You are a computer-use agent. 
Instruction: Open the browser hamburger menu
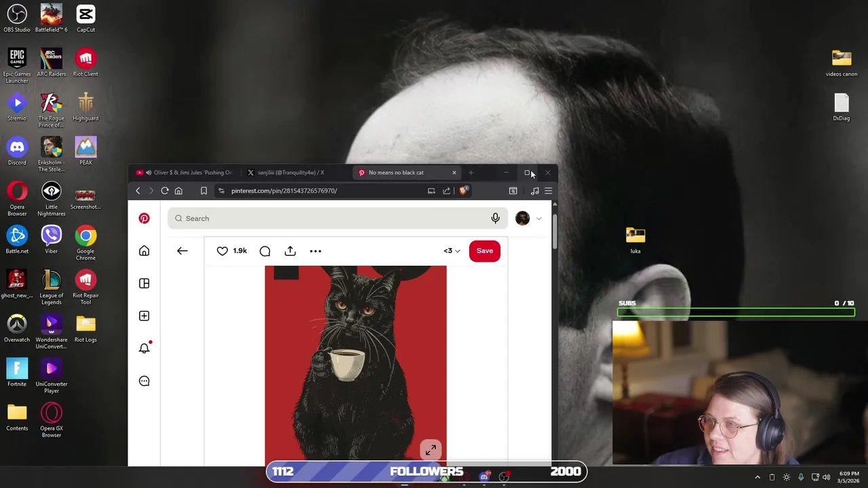[x=549, y=190]
